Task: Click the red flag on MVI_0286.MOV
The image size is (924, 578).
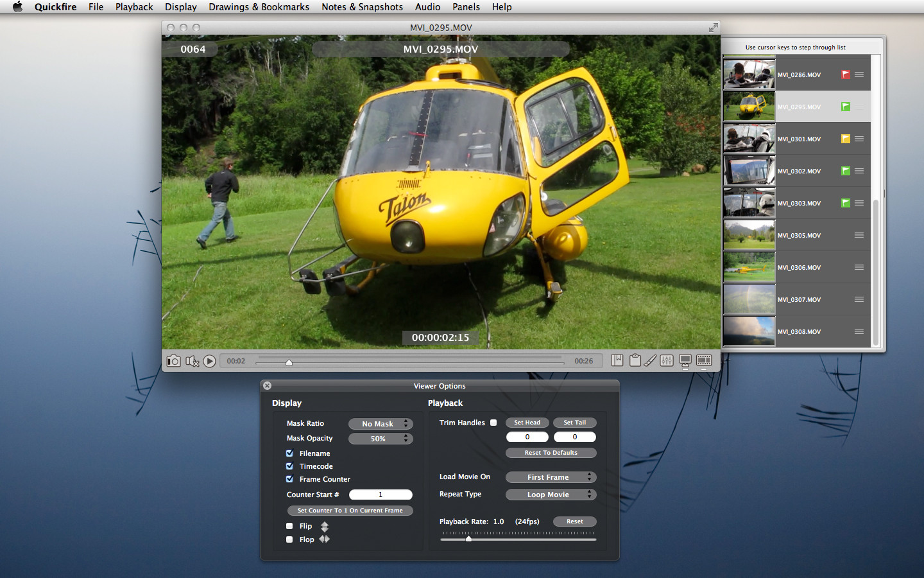Action: coord(846,74)
